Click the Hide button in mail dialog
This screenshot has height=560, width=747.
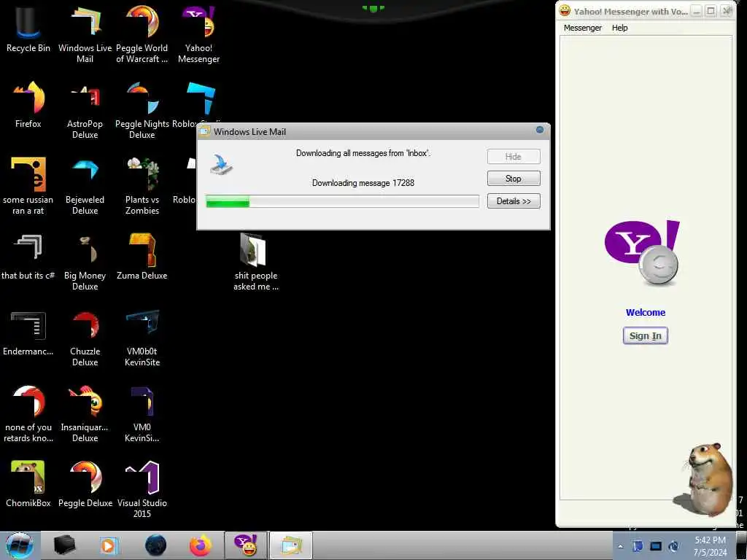click(x=514, y=157)
